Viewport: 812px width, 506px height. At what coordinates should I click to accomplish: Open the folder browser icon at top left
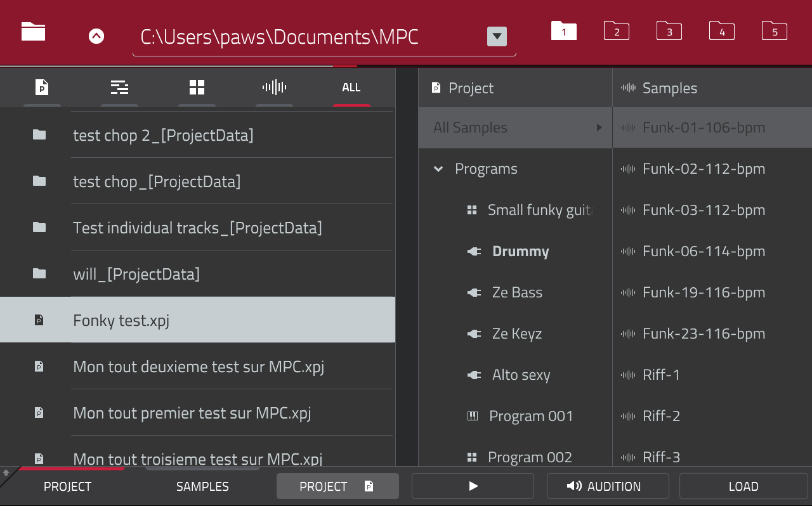pyautogui.click(x=32, y=30)
